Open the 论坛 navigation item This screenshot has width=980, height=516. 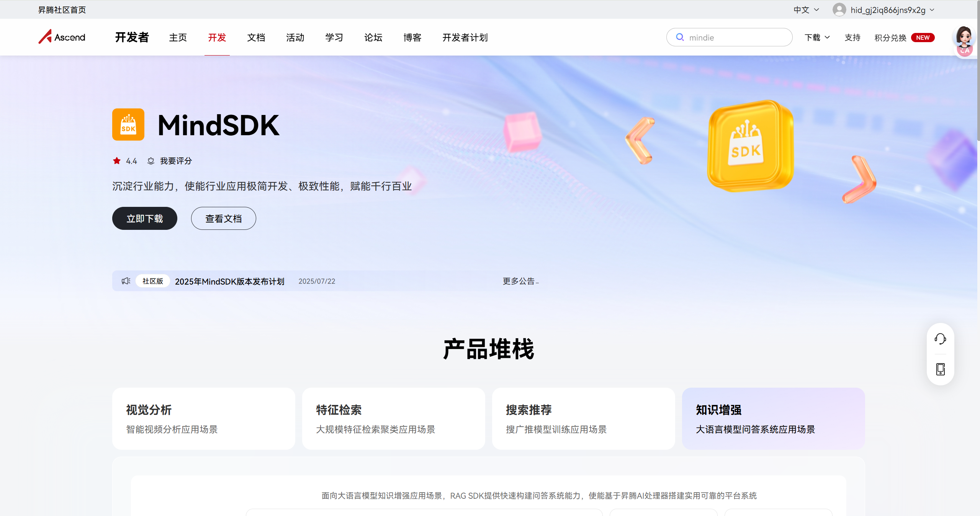(373, 38)
